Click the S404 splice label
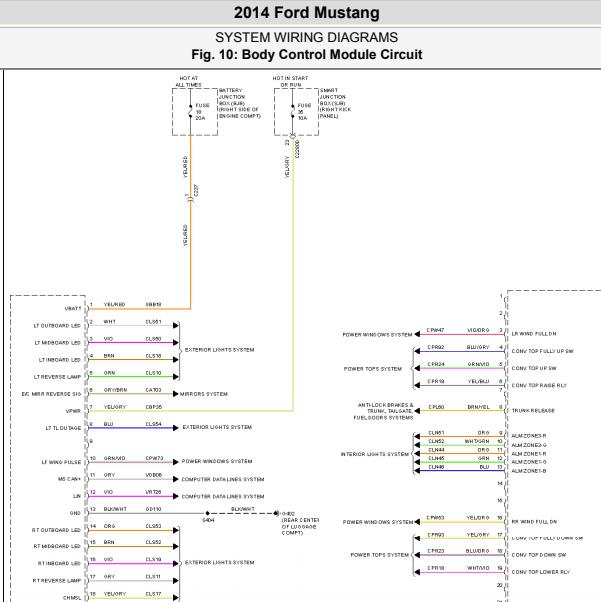 [x=208, y=520]
